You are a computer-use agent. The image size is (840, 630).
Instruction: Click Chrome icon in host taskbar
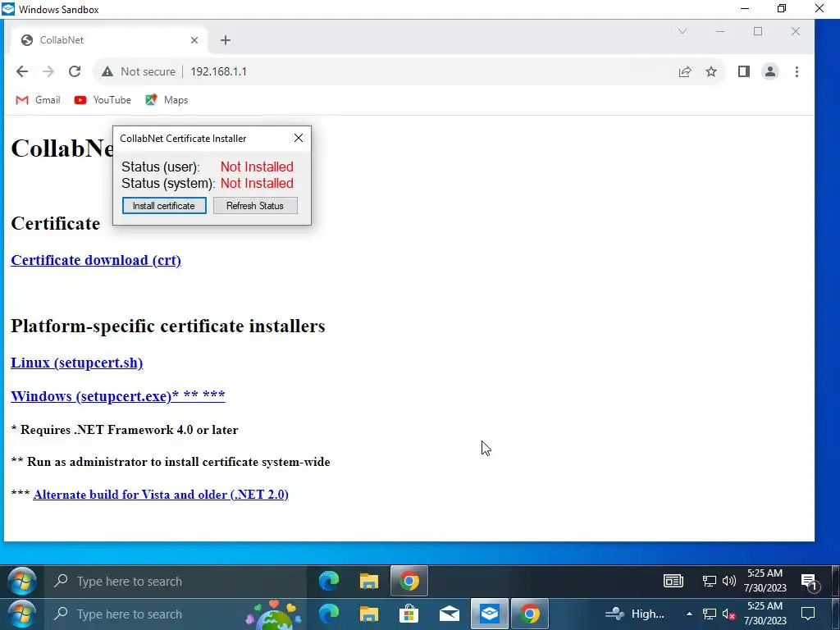[x=529, y=614]
